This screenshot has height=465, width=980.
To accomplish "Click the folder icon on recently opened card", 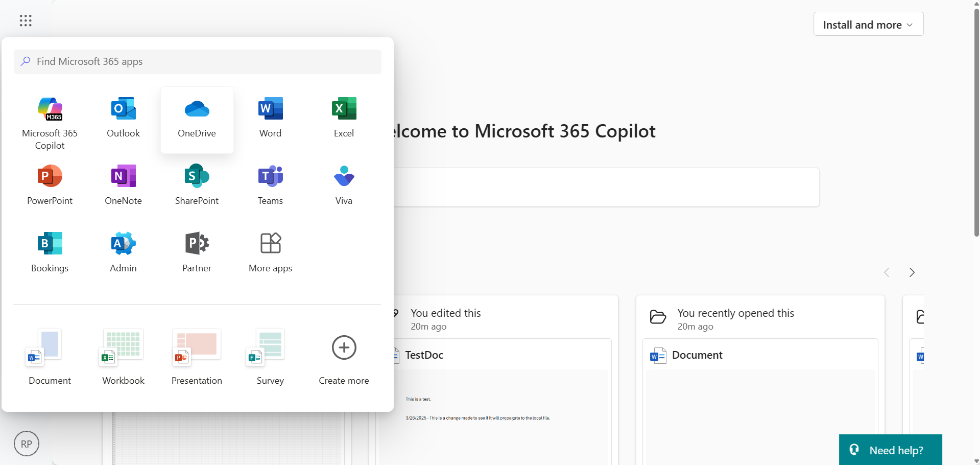I will (x=658, y=317).
